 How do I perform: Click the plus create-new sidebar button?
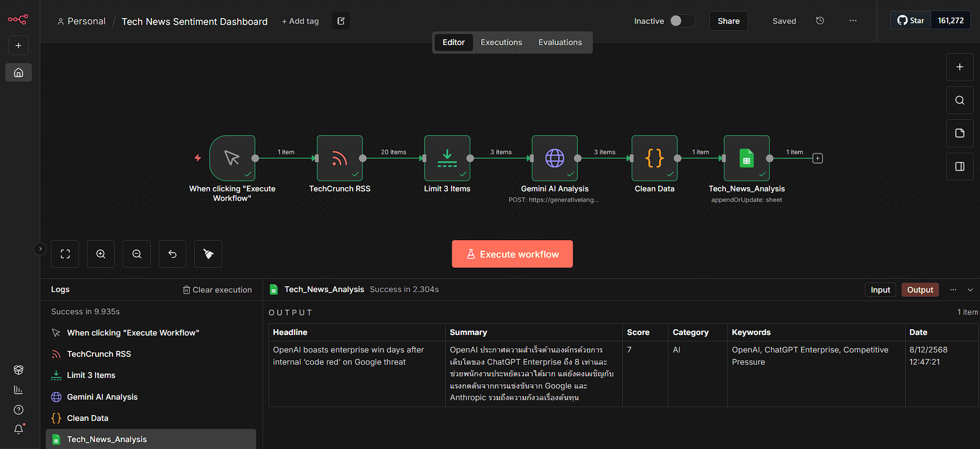tap(19, 46)
